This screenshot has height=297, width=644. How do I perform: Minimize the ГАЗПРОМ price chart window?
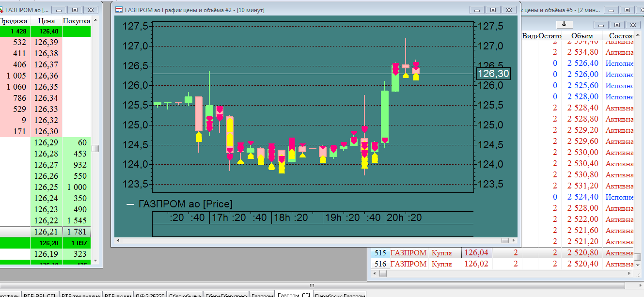coord(478,10)
